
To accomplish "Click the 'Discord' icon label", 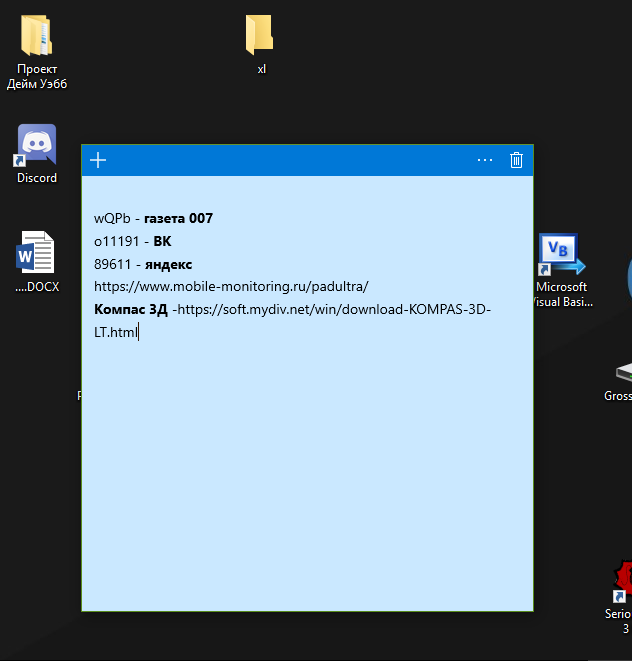I will (x=37, y=178).
